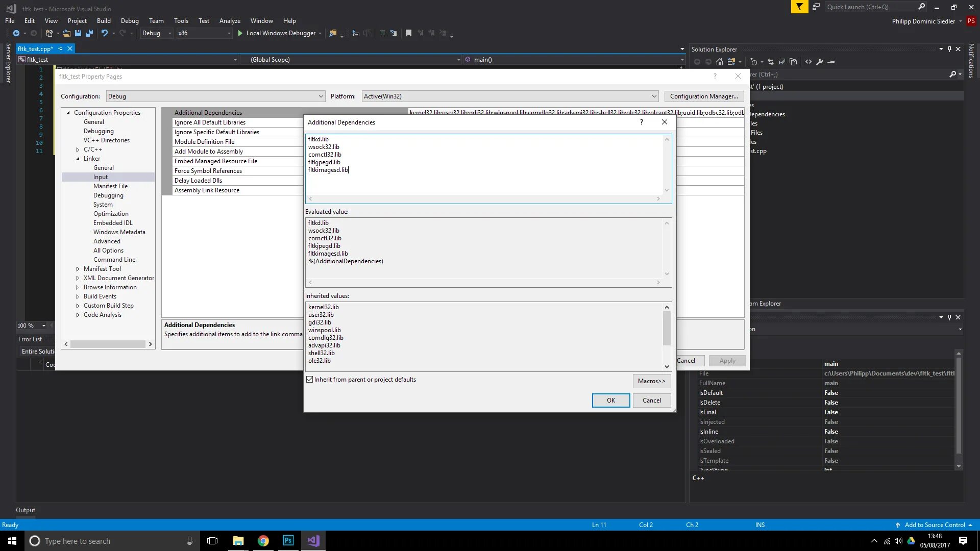This screenshot has height=551, width=980.
Task: Click Solution Explorer Properties wrench icon
Action: click(820, 62)
